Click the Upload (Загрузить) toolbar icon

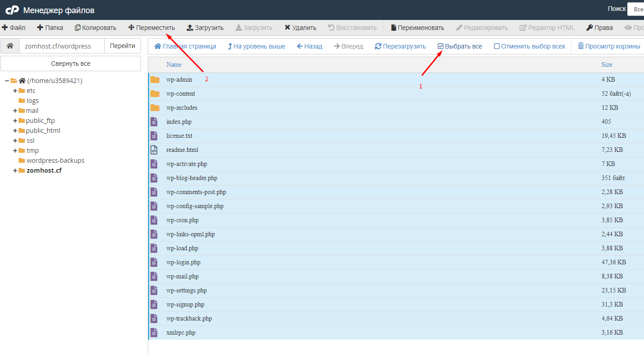[x=190, y=28]
